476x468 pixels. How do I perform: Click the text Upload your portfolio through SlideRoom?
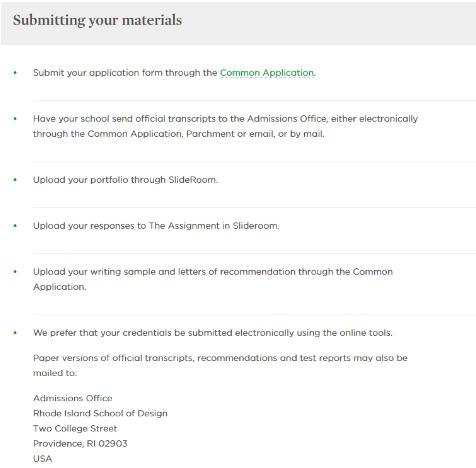(x=125, y=180)
